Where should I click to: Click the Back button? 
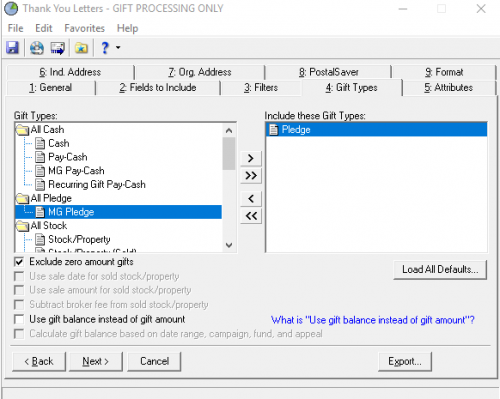39,361
